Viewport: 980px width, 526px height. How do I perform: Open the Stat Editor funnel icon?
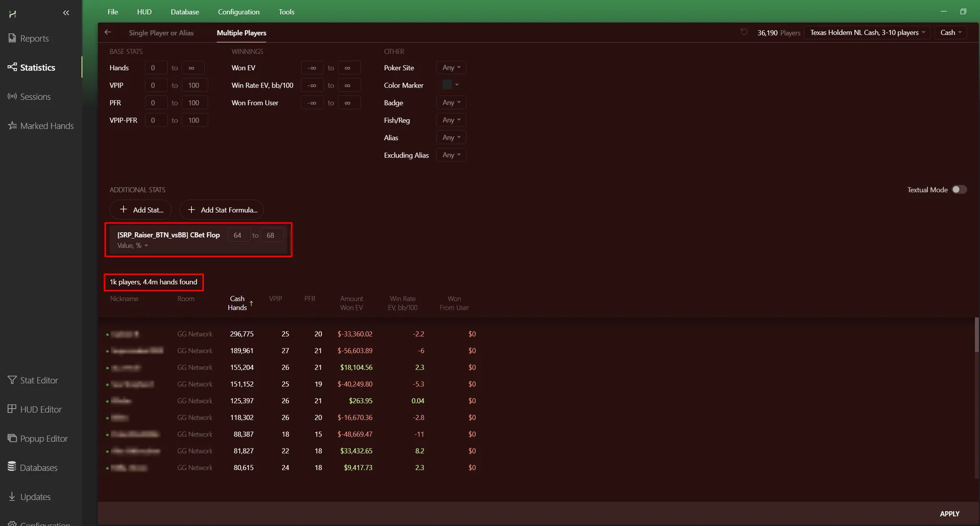pyautogui.click(x=12, y=380)
